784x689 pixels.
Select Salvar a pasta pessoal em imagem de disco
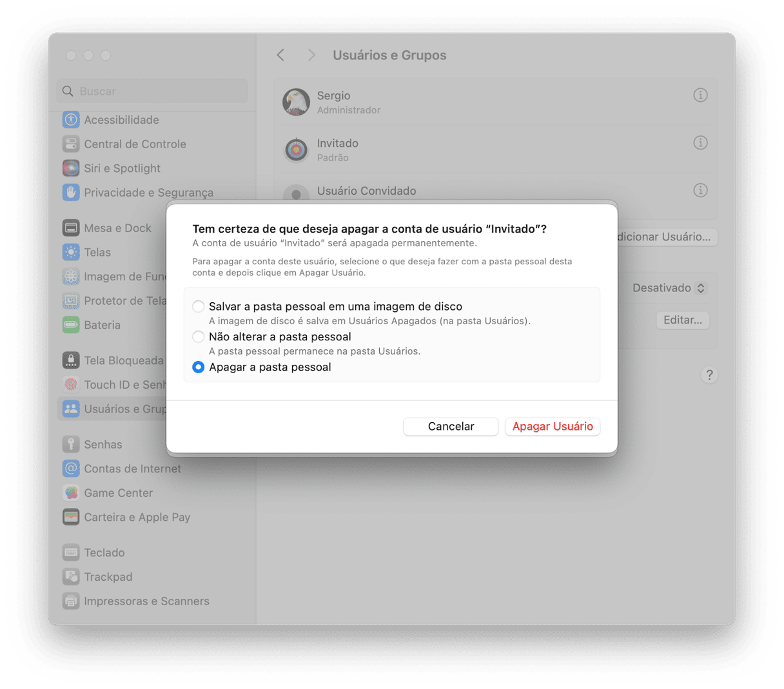click(199, 307)
